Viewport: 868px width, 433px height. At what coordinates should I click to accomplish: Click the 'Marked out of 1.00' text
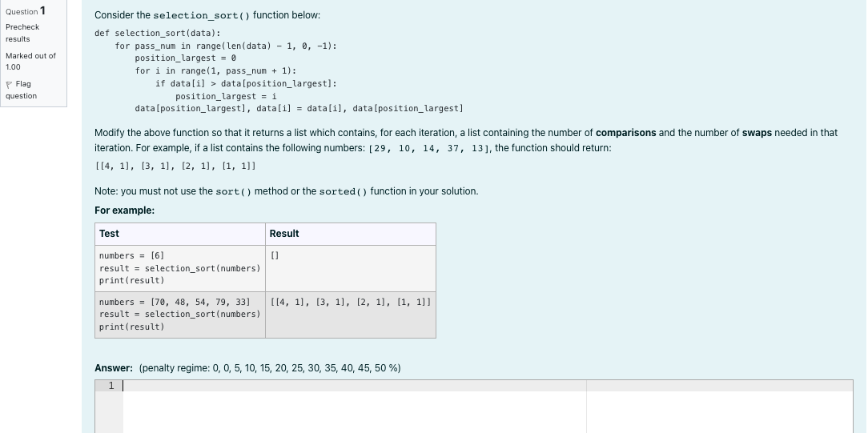(30, 62)
